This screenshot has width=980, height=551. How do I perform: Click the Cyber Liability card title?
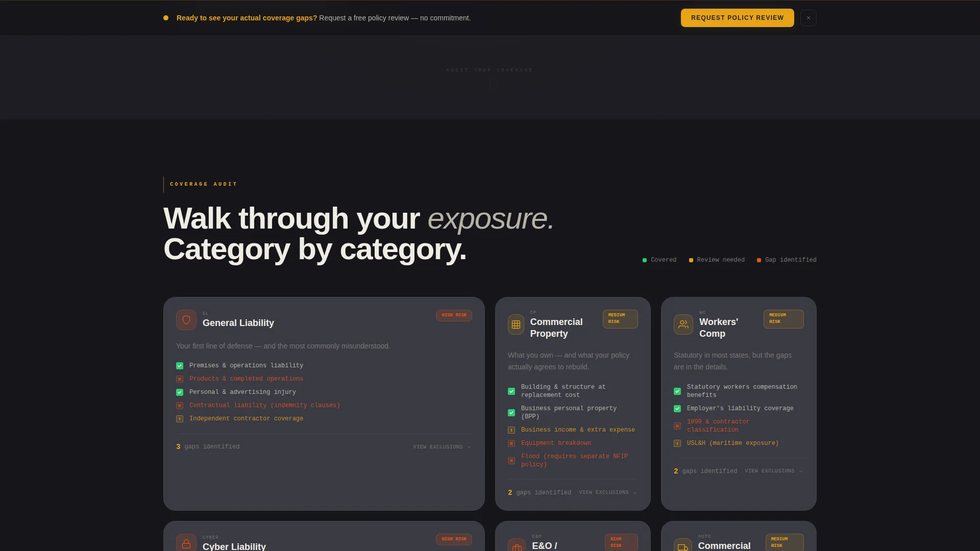(234, 546)
